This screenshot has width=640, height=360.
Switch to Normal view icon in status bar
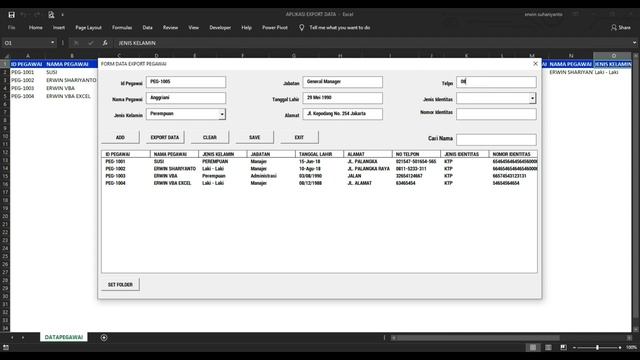(533, 347)
